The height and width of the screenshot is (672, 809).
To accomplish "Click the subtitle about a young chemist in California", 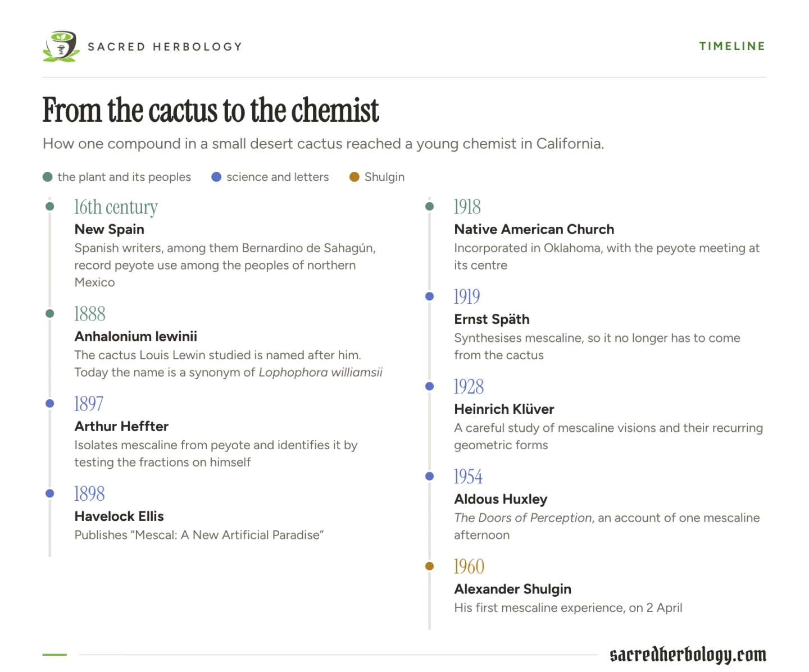I will pos(323,144).
